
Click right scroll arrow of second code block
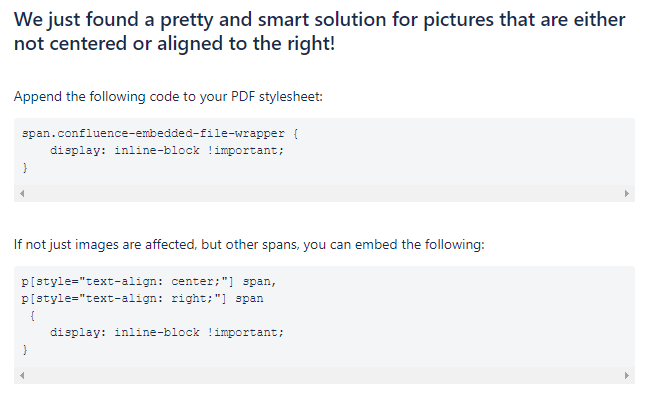(x=627, y=375)
